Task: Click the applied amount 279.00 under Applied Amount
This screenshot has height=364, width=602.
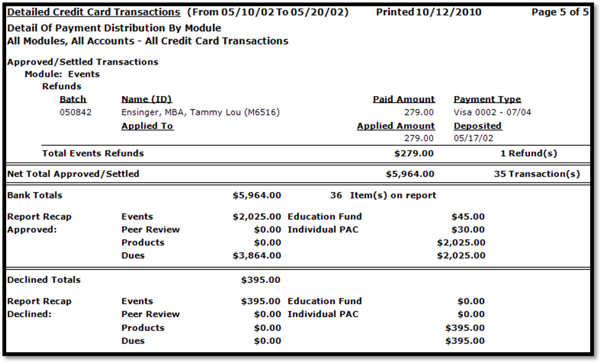Action: coord(419,138)
